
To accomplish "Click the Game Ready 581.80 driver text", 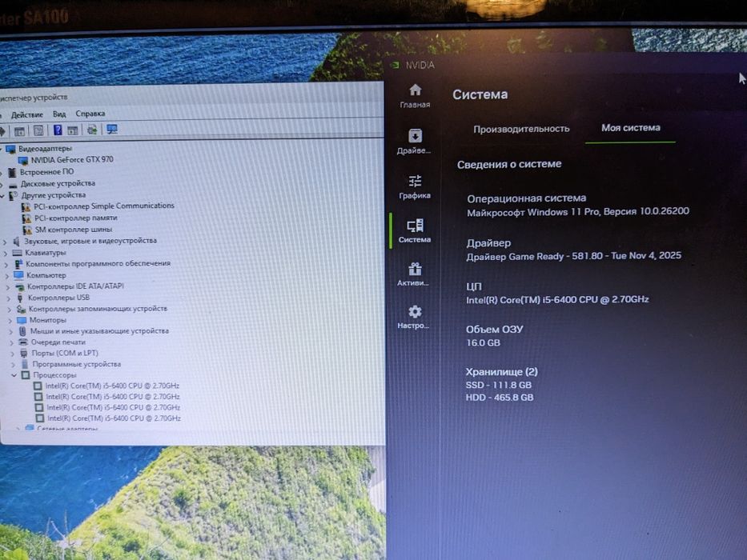I will coord(573,256).
